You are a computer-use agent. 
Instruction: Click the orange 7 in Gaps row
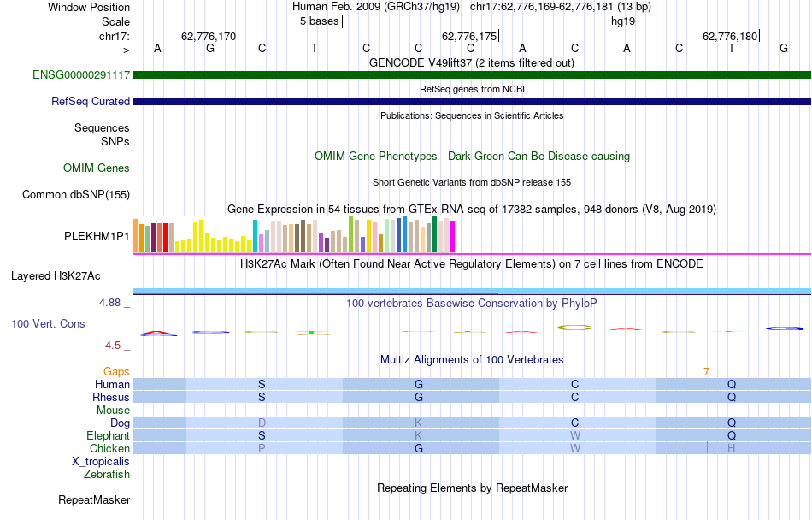coord(706,372)
